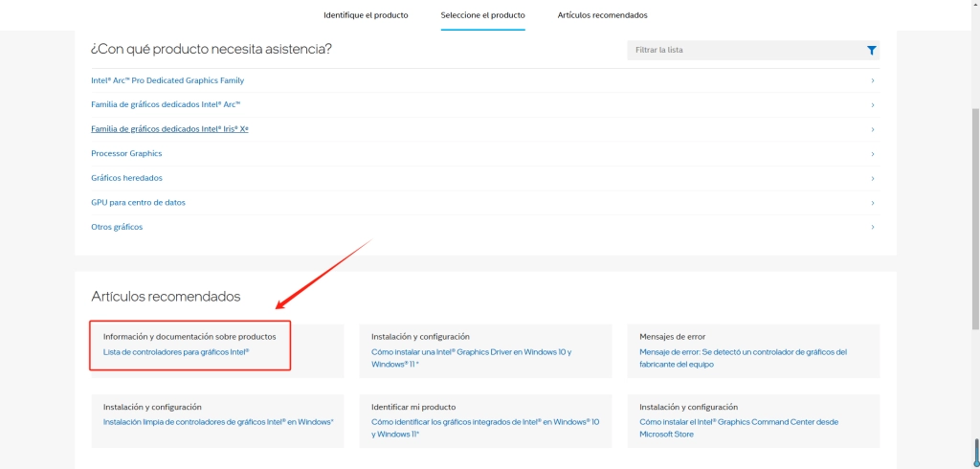Open the Otros gráficos link
980x469 pixels.
tap(117, 227)
